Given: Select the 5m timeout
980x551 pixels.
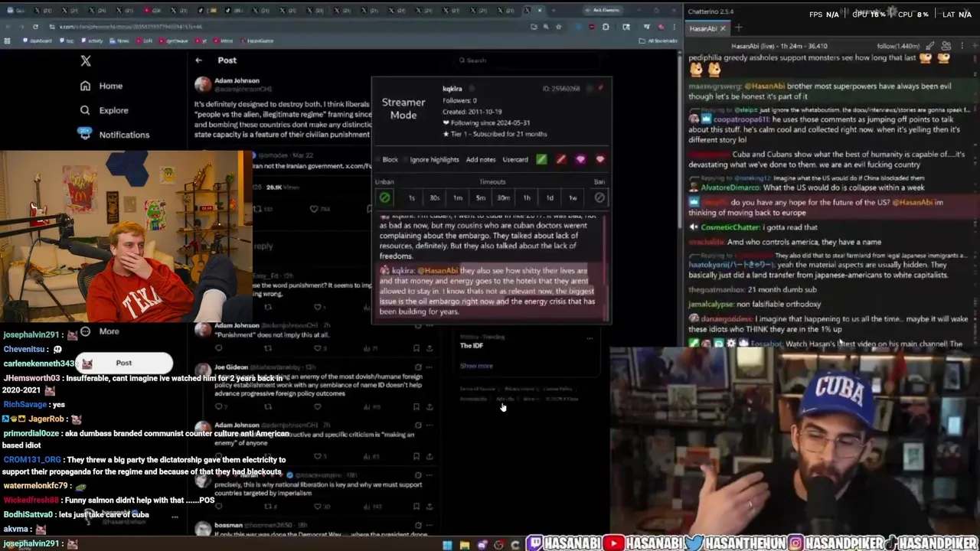Looking at the screenshot, I should coord(480,198).
